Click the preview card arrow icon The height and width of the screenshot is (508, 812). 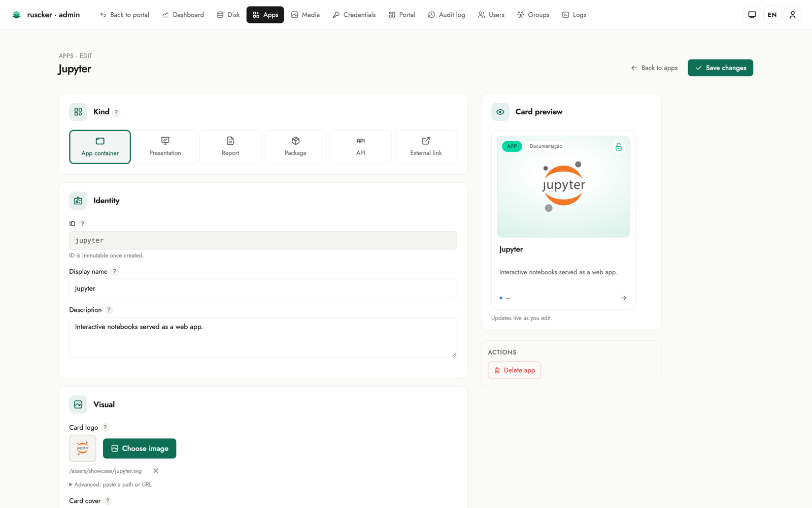click(x=623, y=298)
